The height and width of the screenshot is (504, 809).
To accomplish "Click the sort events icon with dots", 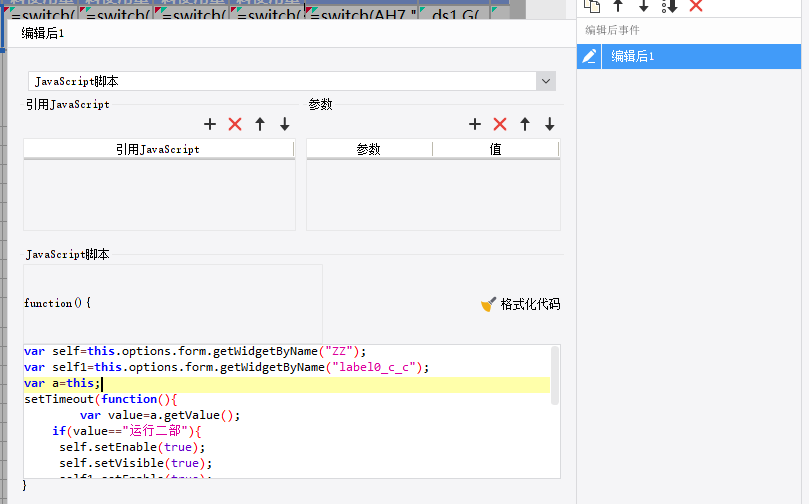I will (669, 6).
